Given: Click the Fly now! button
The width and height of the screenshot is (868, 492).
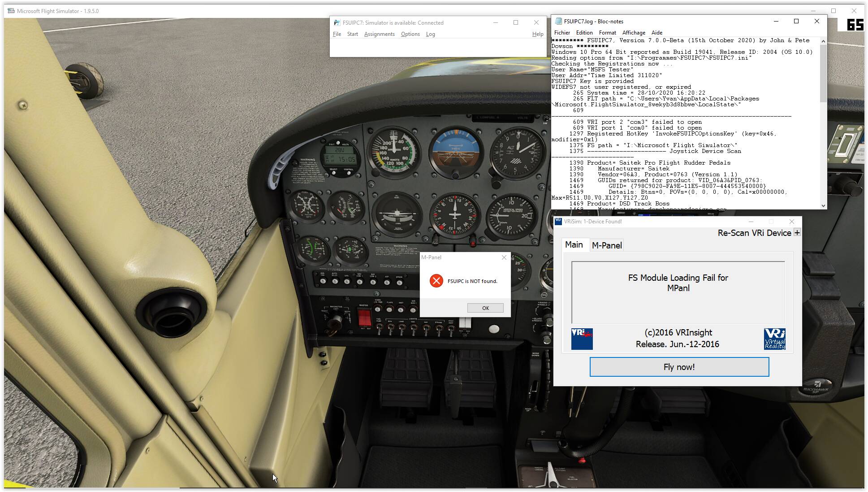Looking at the screenshot, I should [x=679, y=367].
